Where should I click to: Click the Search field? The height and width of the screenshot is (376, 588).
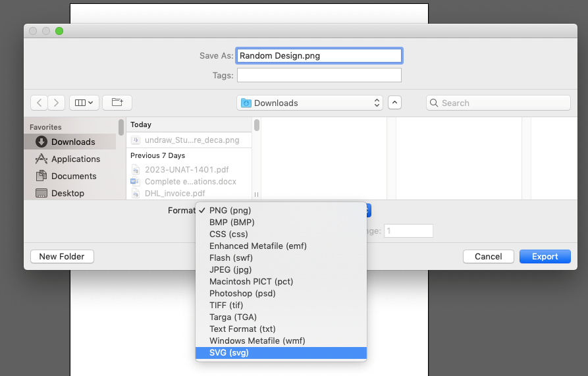pos(498,103)
